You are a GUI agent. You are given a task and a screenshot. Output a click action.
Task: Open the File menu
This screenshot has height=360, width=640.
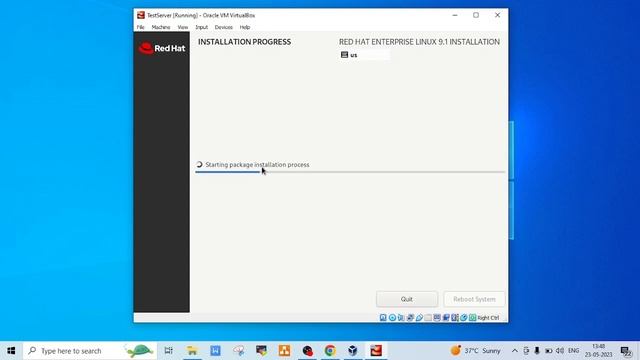[x=140, y=27]
